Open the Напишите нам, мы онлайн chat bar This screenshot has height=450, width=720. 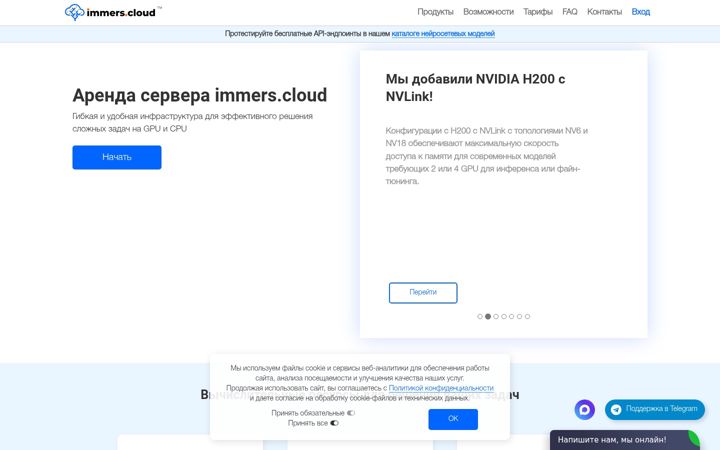624,440
